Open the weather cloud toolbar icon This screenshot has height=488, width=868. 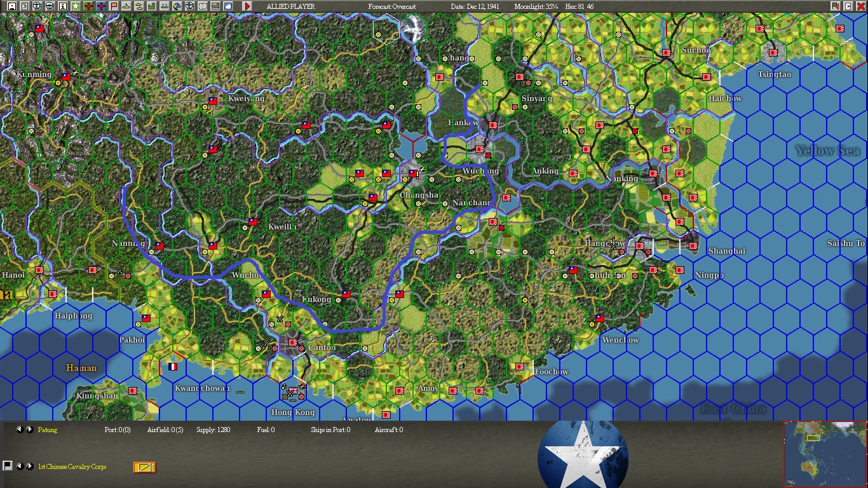(x=227, y=6)
